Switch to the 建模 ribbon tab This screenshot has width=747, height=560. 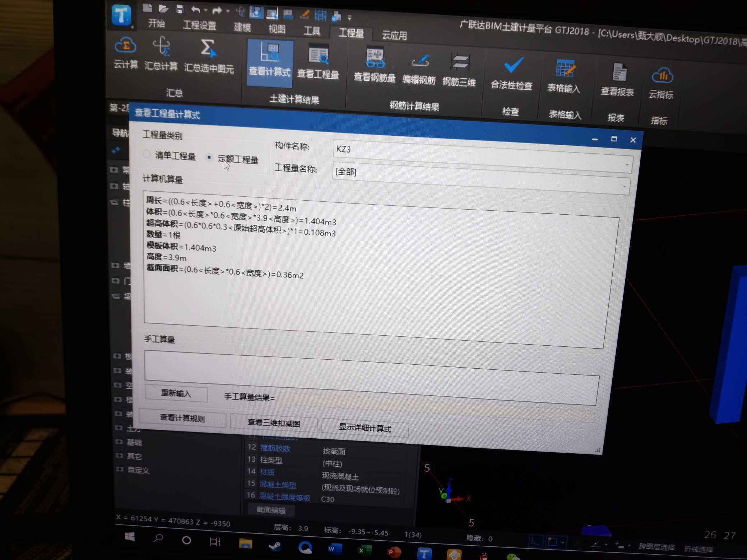coord(242,27)
